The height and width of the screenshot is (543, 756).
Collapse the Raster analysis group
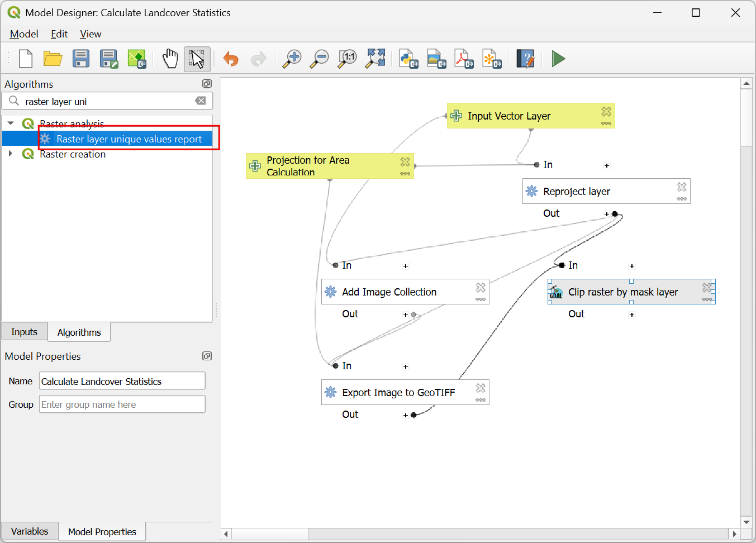11,123
